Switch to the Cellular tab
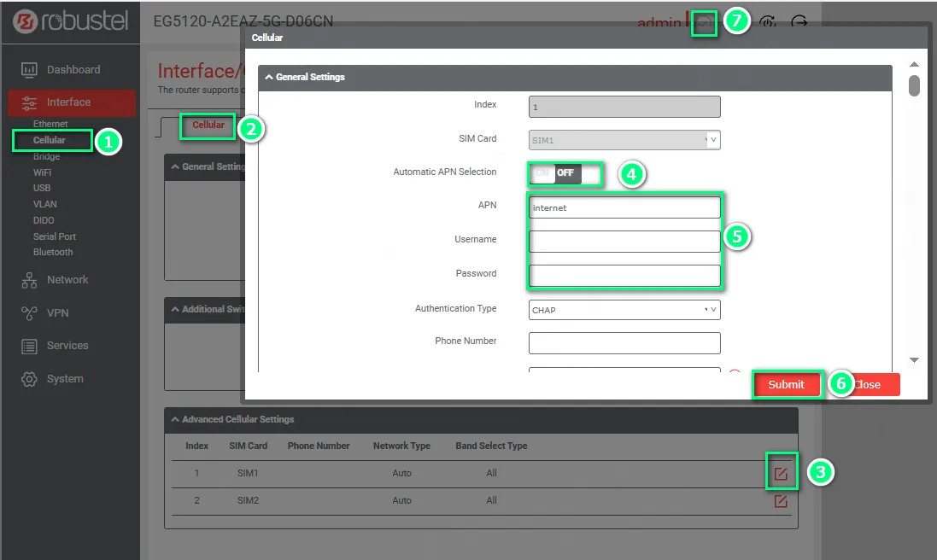 pyautogui.click(x=208, y=125)
